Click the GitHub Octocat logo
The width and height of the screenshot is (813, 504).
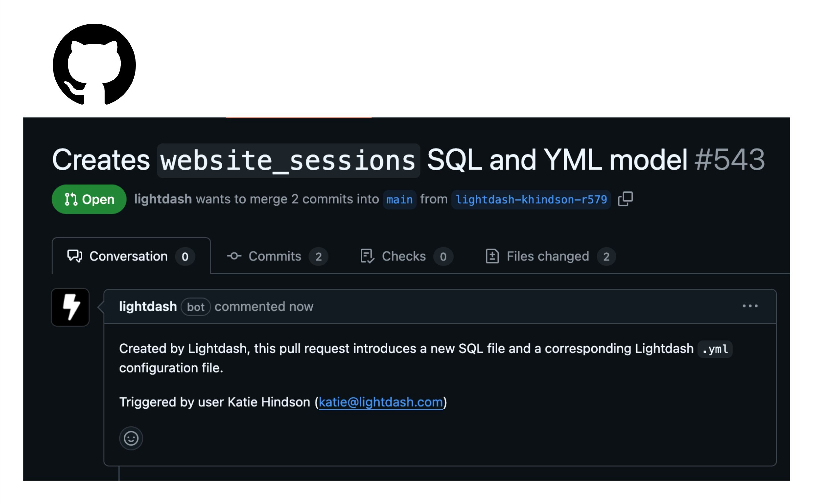(94, 64)
